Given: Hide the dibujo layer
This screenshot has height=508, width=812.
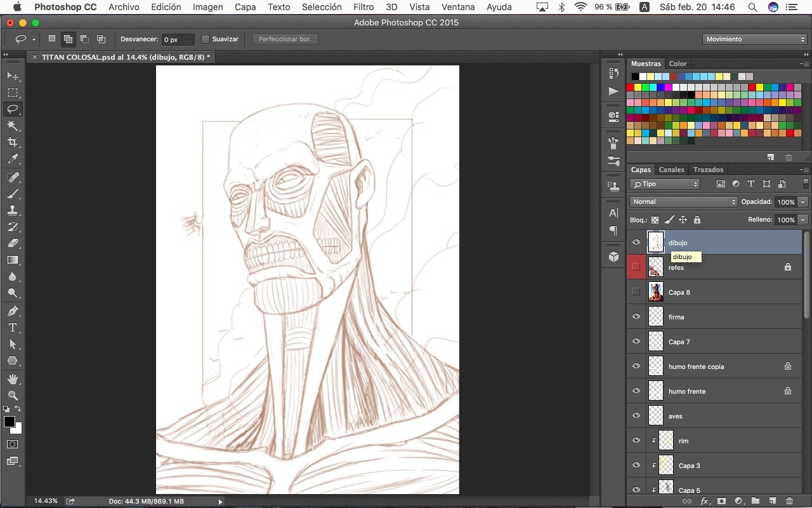Looking at the screenshot, I should [636, 242].
